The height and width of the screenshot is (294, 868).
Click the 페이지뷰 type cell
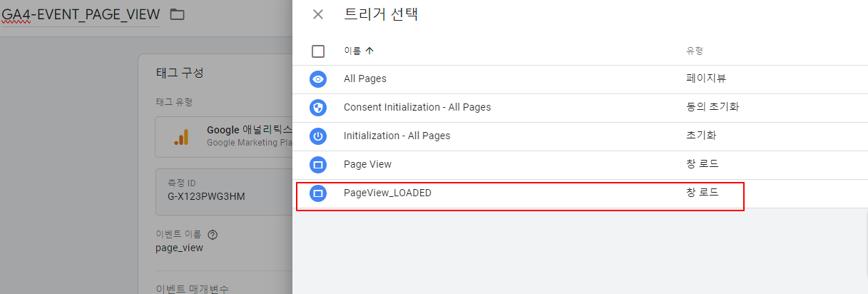pos(706,78)
